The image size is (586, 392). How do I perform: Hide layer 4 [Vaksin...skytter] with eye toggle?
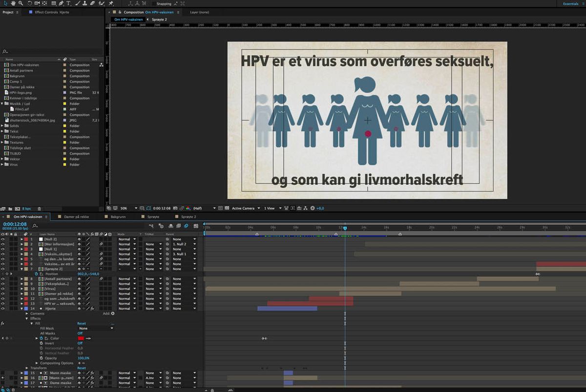(x=3, y=254)
